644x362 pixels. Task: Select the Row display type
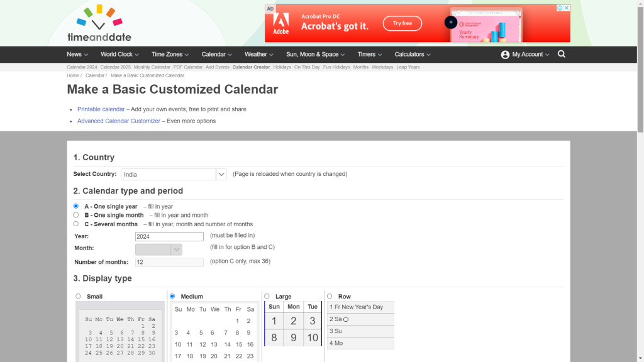point(330,296)
